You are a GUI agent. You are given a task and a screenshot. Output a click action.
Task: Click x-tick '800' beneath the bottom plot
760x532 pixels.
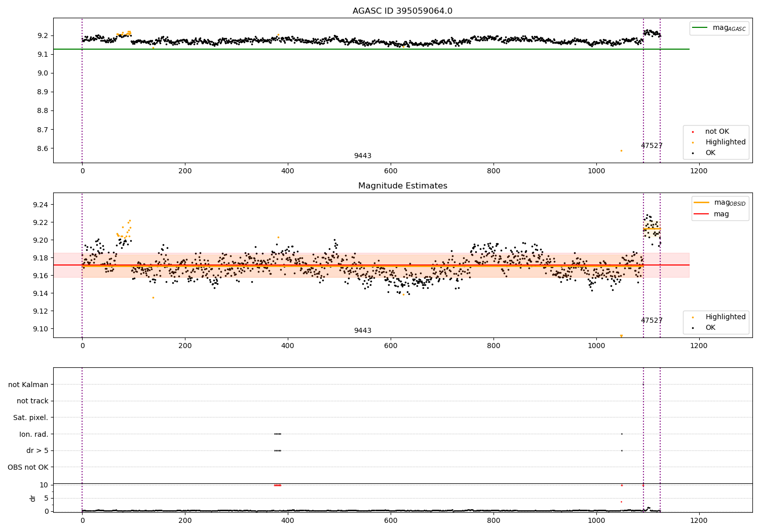(493, 521)
